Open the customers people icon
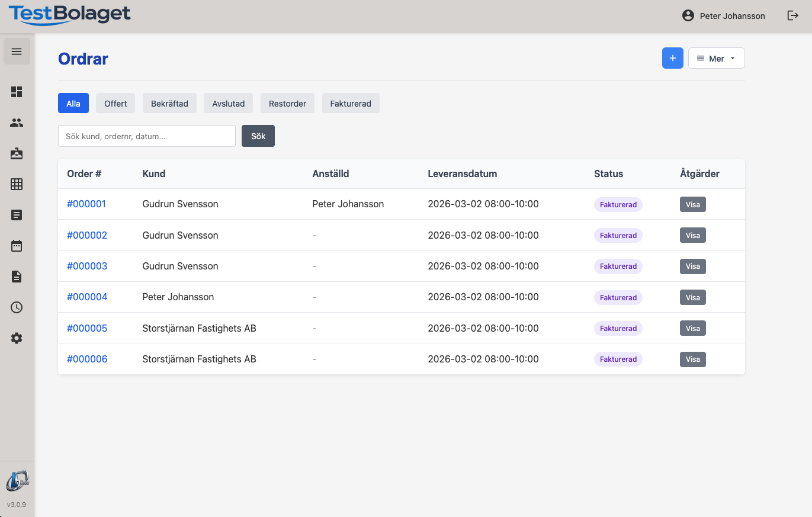The width and height of the screenshot is (812, 517). 17,123
